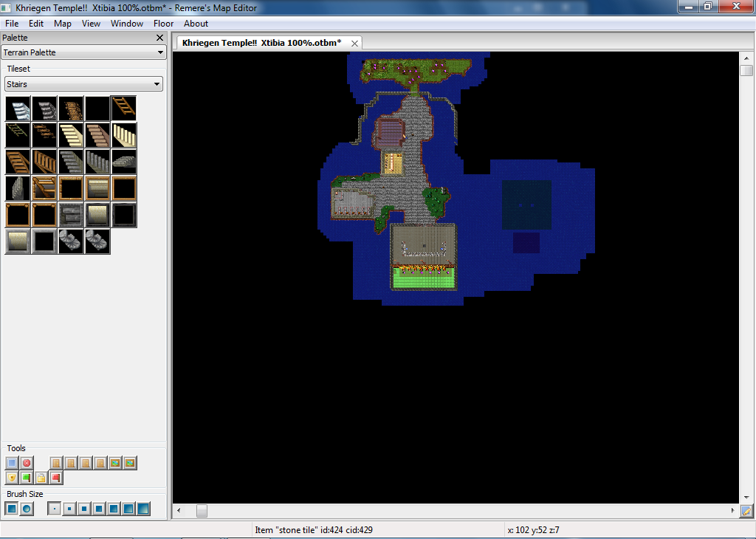The height and width of the screenshot is (539, 756).
Task: Select the light gray framed sandstone stairs
Action: click(x=18, y=241)
